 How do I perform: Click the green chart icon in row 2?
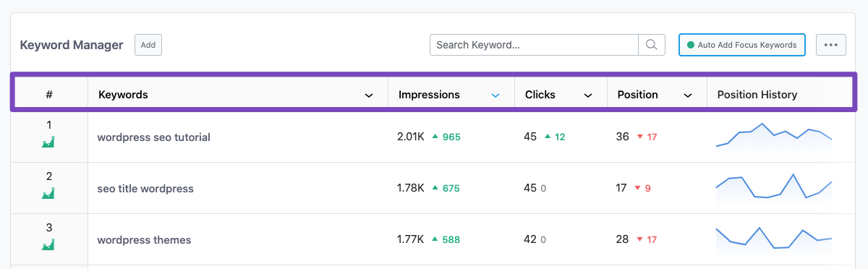point(48,194)
